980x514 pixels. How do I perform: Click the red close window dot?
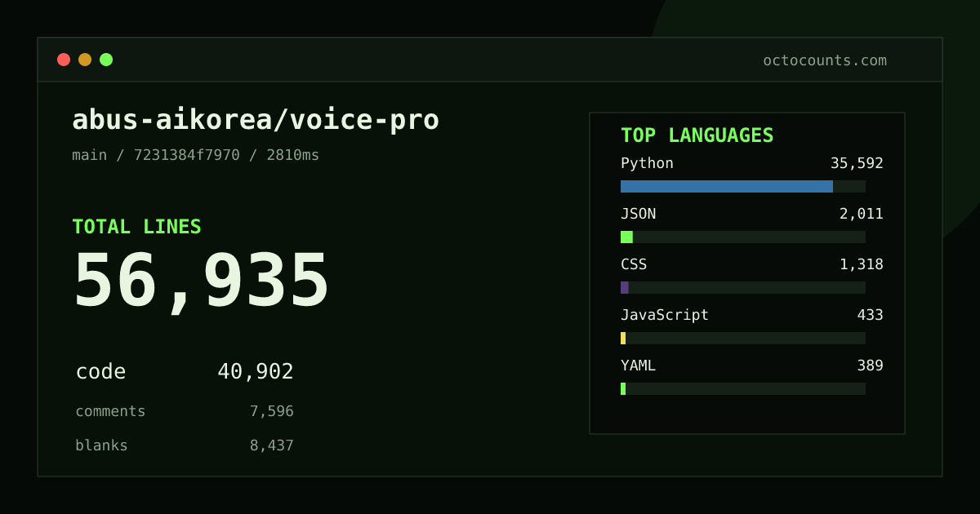64,60
